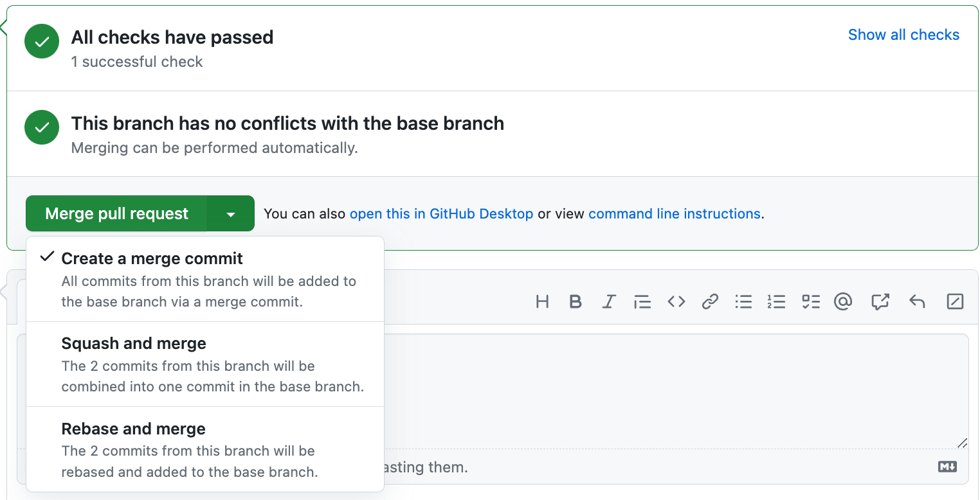This screenshot has width=980, height=500.
Task: Mention a user with the @ icon
Action: tap(843, 301)
